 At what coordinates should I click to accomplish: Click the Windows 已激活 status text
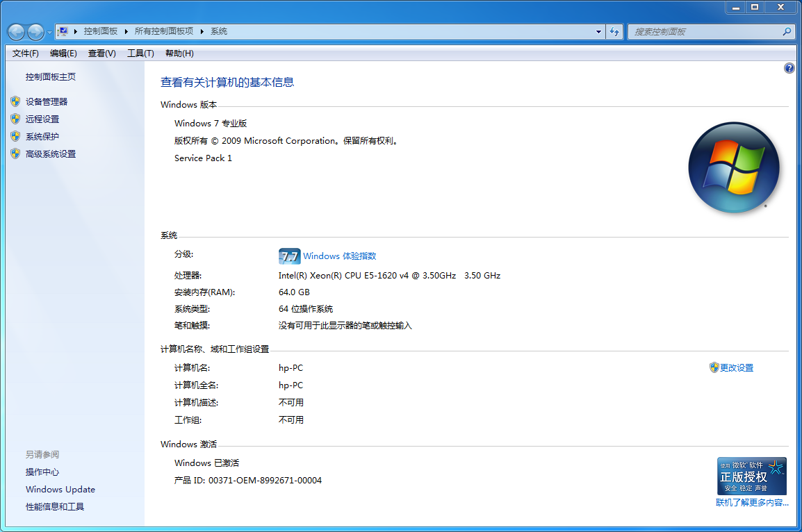206,463
